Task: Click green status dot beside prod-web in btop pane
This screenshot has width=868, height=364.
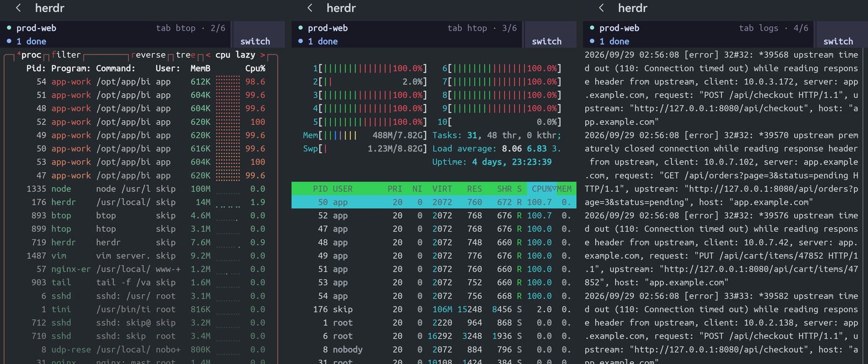Action: (9, 28)
